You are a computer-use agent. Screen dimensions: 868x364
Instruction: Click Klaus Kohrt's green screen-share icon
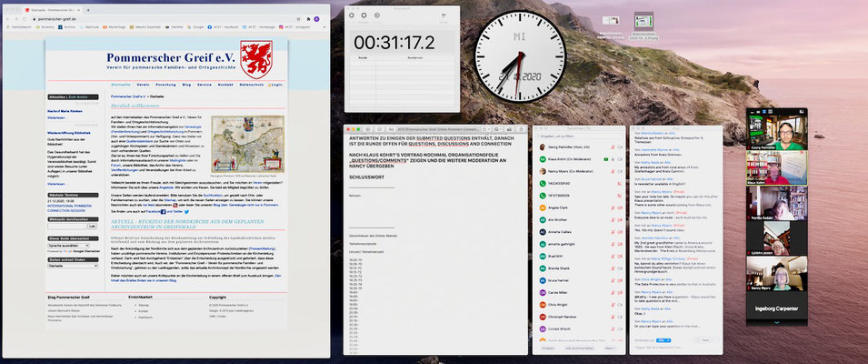pyautogui.click(x=606, y=159)
